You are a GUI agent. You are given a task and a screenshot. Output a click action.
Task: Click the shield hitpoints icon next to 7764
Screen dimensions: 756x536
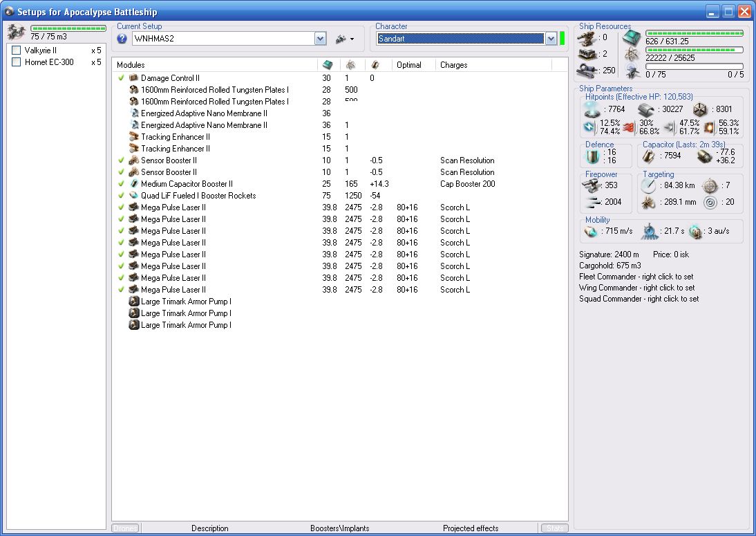click(592, 110)
